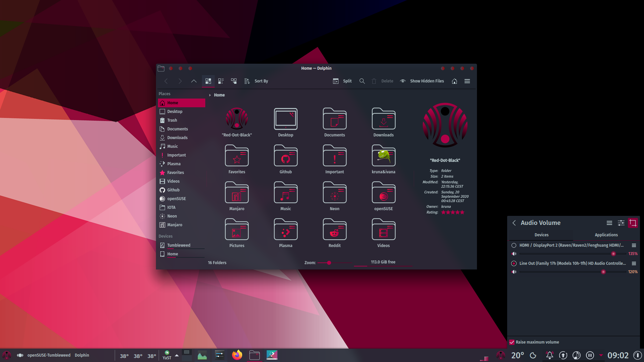
Task: Select openSUSE in Places sidebar
Action: click(x=181, y=199)
